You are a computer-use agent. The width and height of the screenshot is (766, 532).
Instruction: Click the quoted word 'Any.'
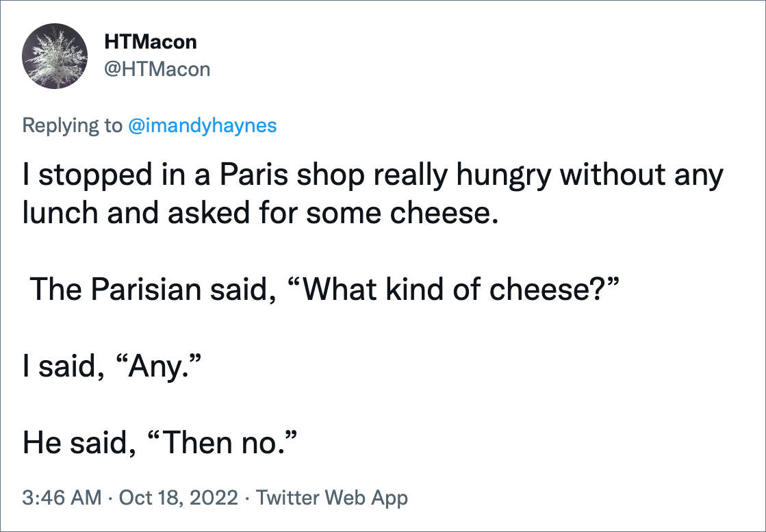[x=159, y=366]
